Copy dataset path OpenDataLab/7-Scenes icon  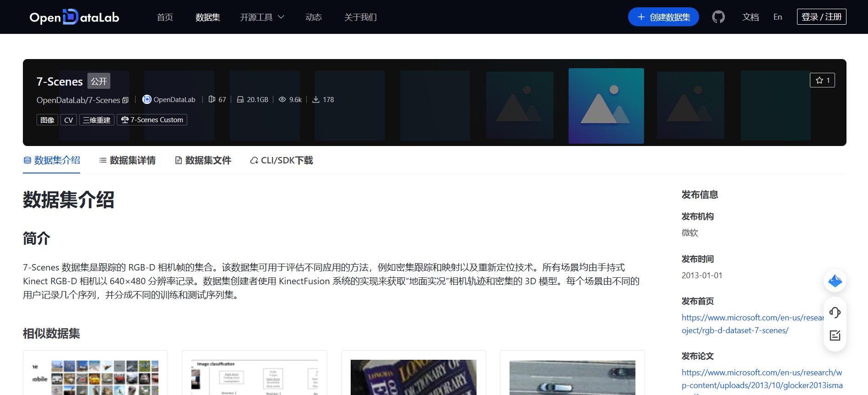point(125,100)
